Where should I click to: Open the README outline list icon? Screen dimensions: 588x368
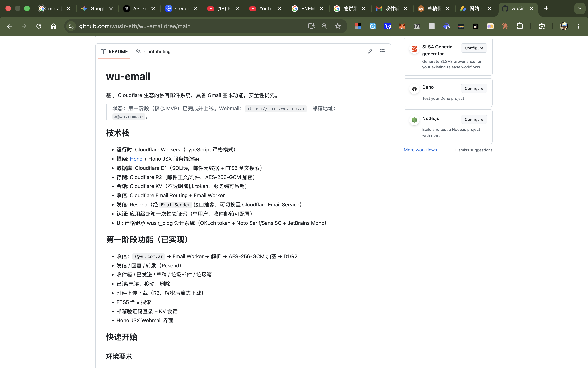(x=382, y=51)
